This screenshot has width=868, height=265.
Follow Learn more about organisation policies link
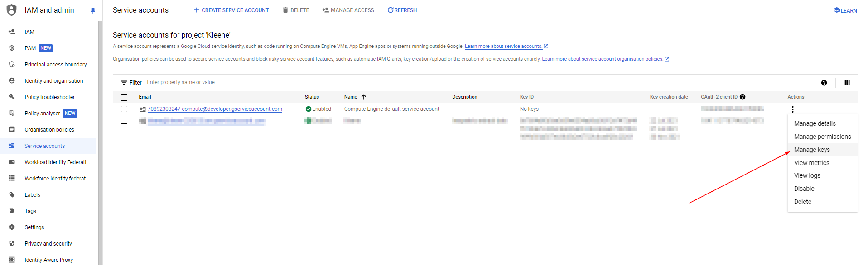tap(603, 59)
